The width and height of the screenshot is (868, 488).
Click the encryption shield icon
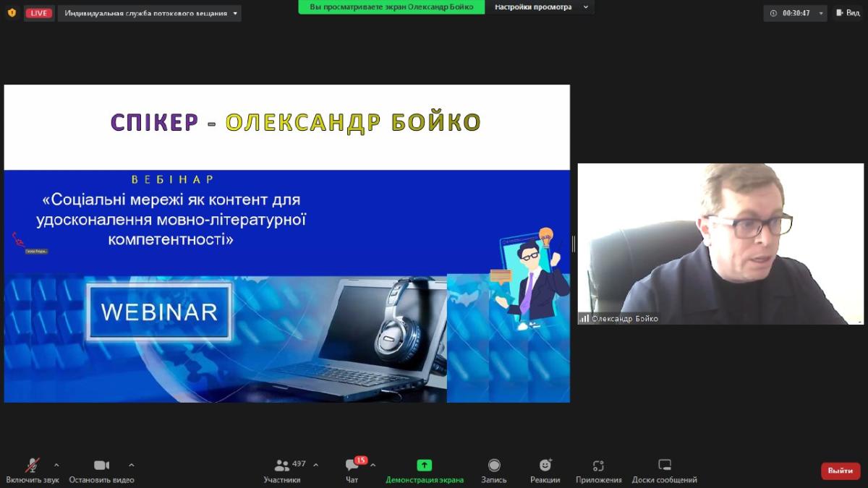(x=12, y=13)
